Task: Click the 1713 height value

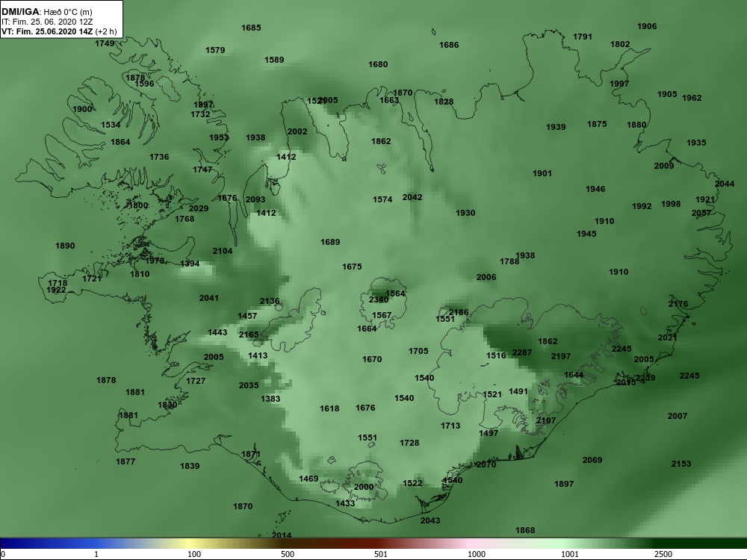Action: click(x=450, y=426)
